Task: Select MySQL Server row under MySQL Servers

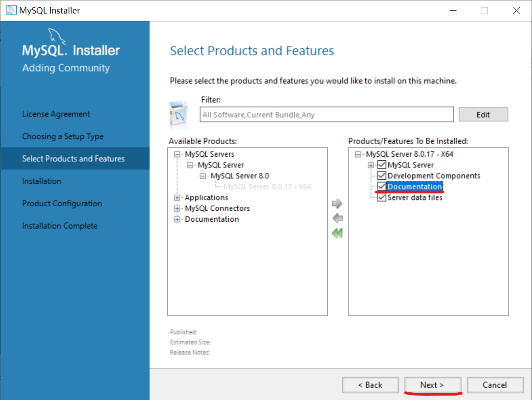Action: (x=221, y=165)
